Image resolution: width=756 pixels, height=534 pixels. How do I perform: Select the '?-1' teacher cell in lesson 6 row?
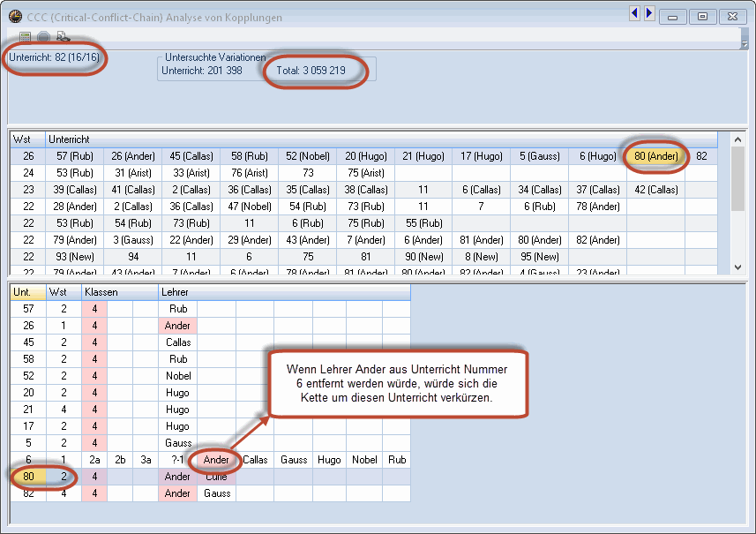coord(178,460)
